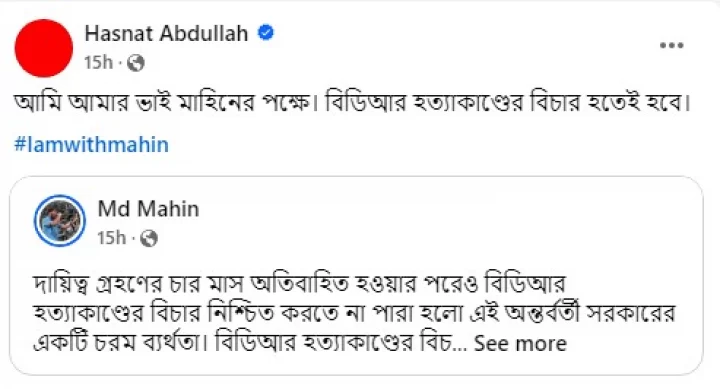Follow the #Iamwithmahin hashtag
720x389 pixels.
click(91, 144)
